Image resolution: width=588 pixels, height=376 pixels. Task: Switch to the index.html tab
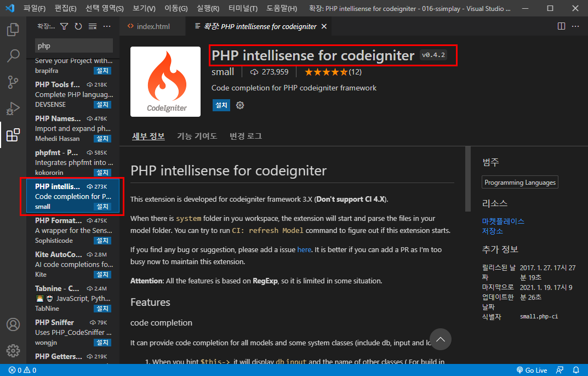(x=153, y=26)
